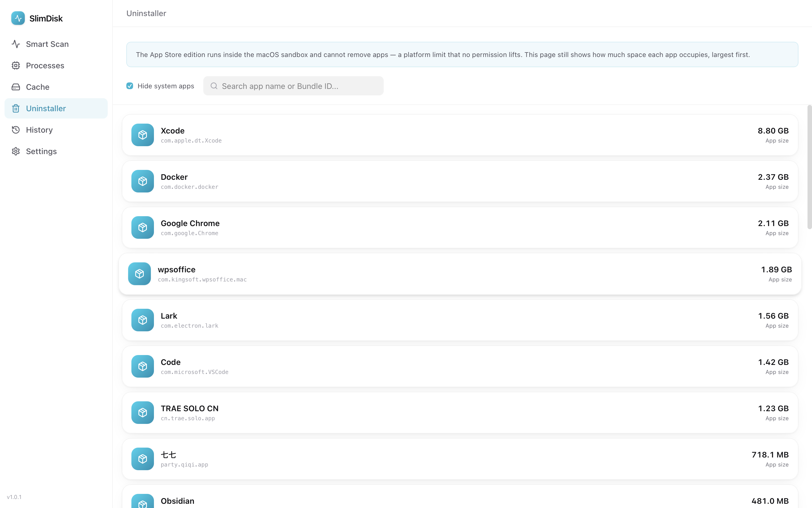Click the Processes chip icon

16,65
